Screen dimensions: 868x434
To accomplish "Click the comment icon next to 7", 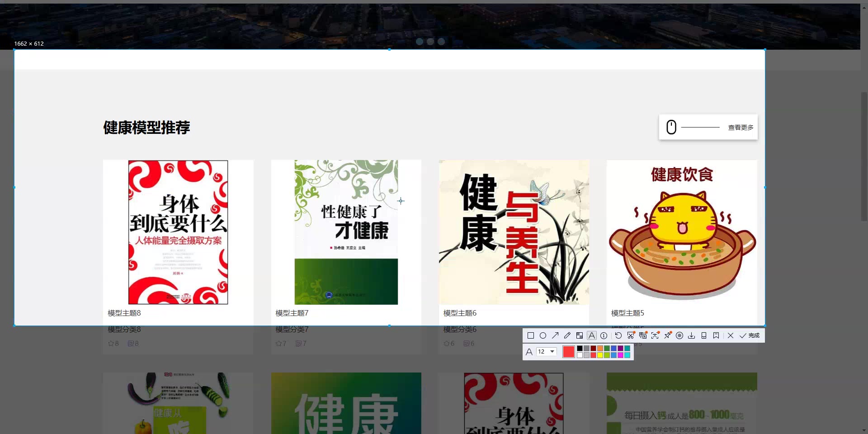I will (x=298, y=344).
